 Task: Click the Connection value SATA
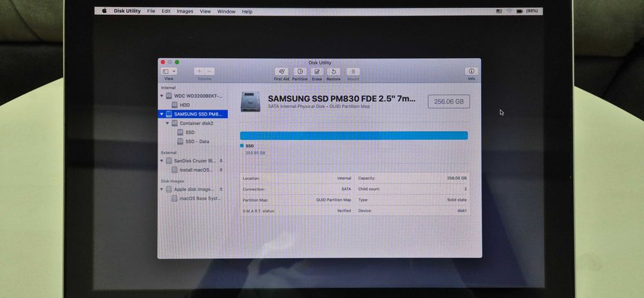(x=346, y=189)
